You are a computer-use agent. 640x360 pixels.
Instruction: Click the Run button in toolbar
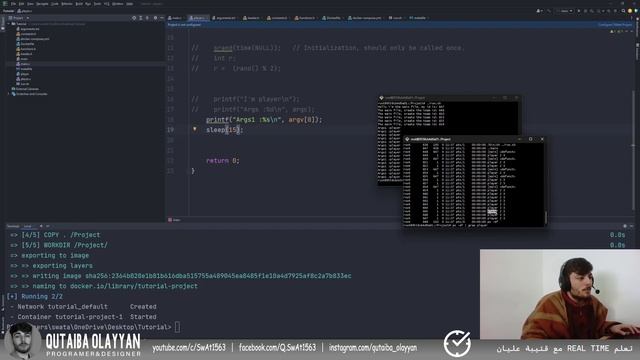579,11
